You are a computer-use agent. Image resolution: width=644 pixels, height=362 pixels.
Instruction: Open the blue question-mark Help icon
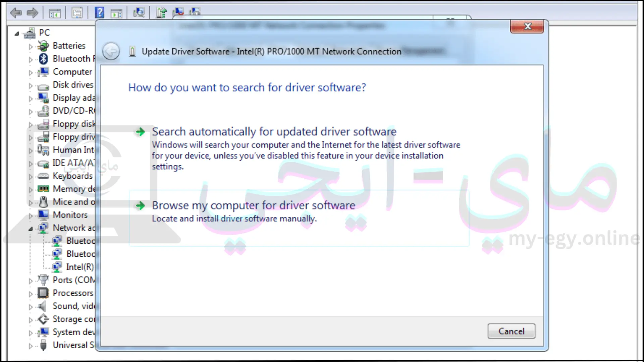coord(99,13)
